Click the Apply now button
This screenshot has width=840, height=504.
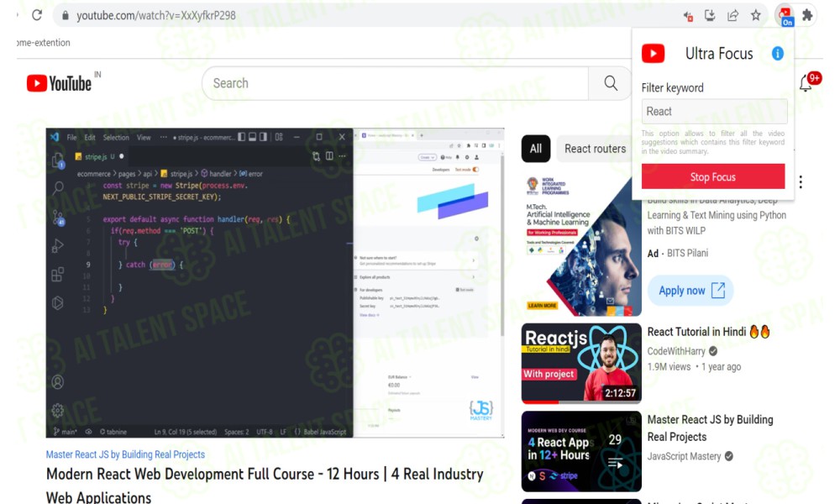click(x=690, y=291)
